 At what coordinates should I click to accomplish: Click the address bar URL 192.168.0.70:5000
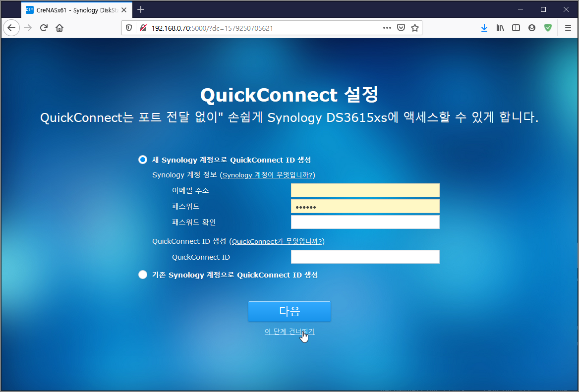click(x=212, y=28)
